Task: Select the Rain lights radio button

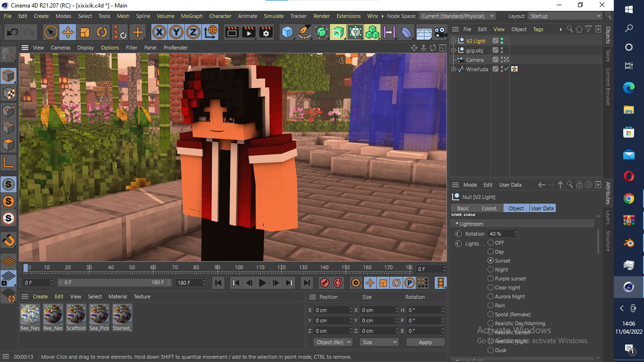Action: pos(490,305)
